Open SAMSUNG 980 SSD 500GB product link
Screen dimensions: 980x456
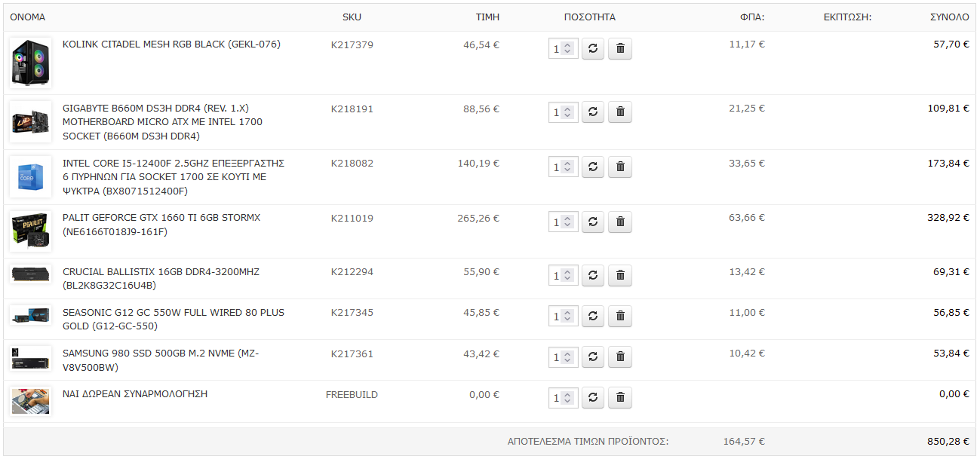tap(161, 360)
